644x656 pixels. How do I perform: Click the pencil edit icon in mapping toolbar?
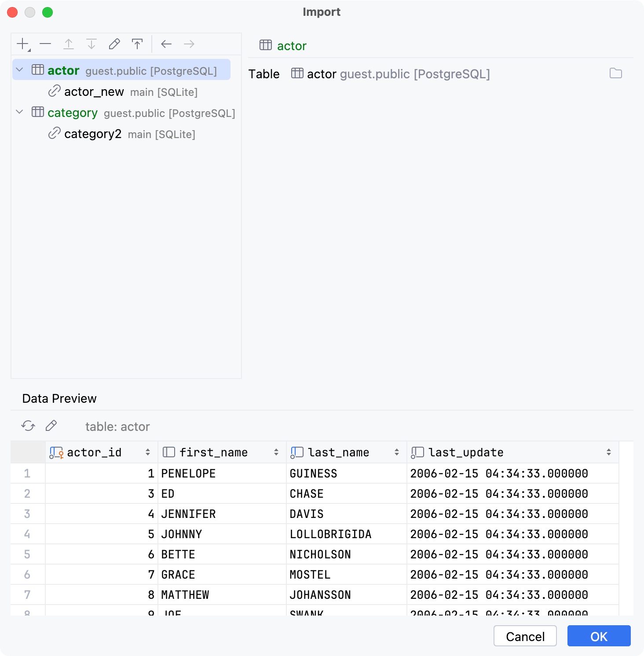click(x=114, y=44)
